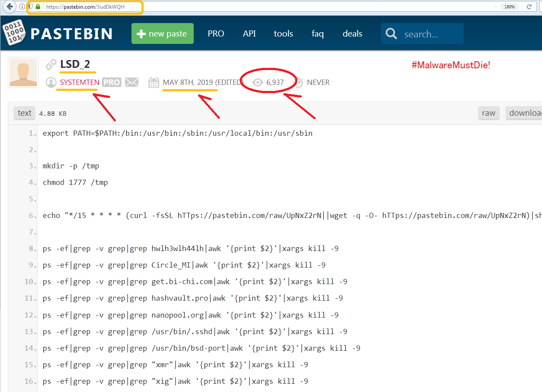Click the PRO badge next to SYSTEMTEN
The image size is (542, 392).
coord(111,82)
